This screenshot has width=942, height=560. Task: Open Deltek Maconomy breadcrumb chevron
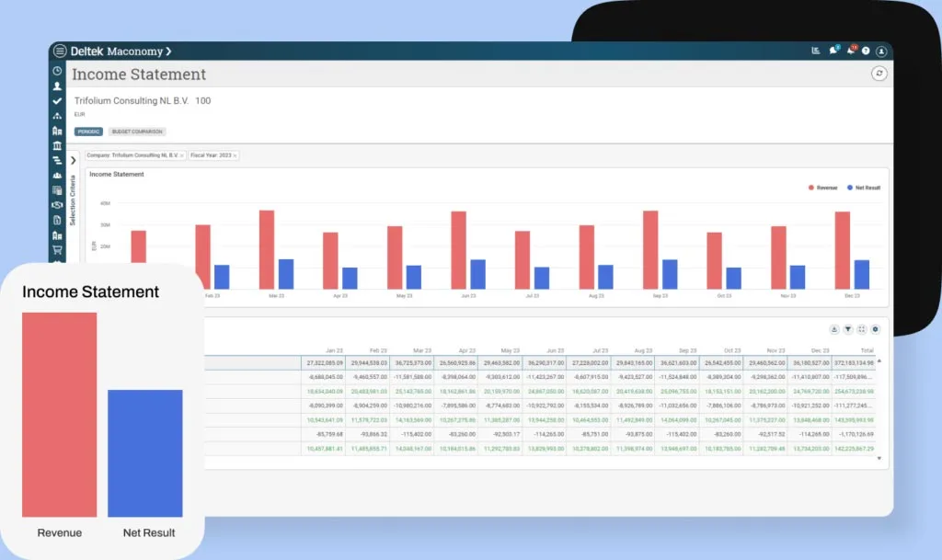pos(169,51)
